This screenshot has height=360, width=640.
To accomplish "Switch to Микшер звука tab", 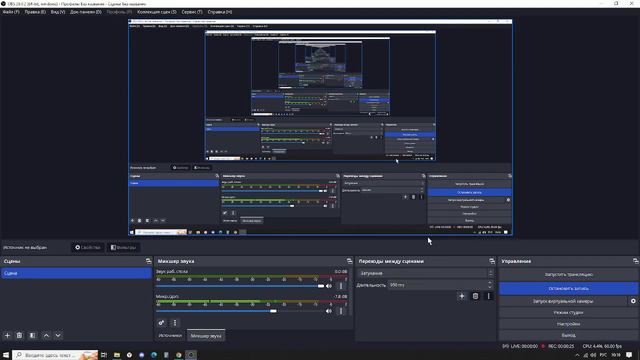I will (x=206, y=336).
